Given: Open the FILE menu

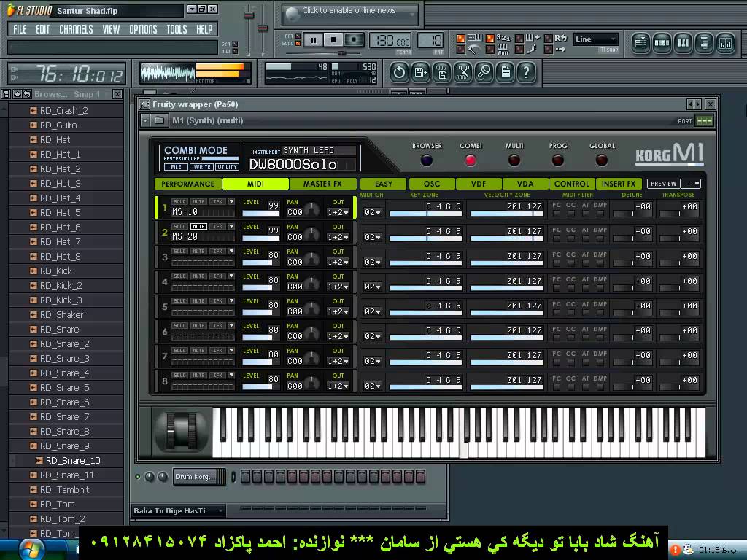Looking at the screenshot, I should (x=20, y=29).
